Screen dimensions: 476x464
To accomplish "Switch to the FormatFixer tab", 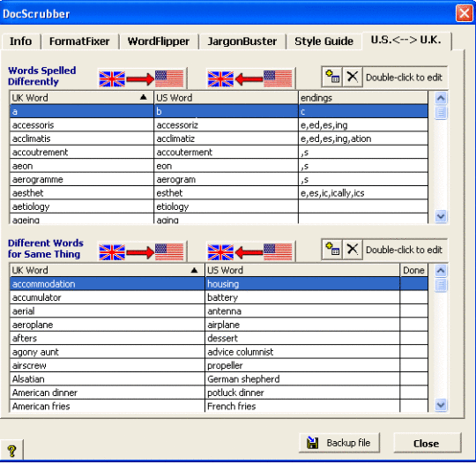I will (x=79, y=41).
